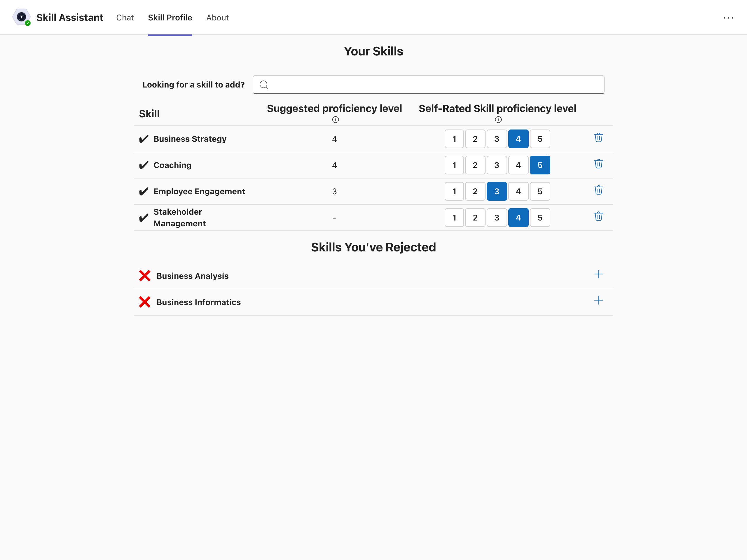Click suggested level 3 for Employee Engagement
Image resolution: width=747 pixels, height=560 pixels.
tap(334, 191)
